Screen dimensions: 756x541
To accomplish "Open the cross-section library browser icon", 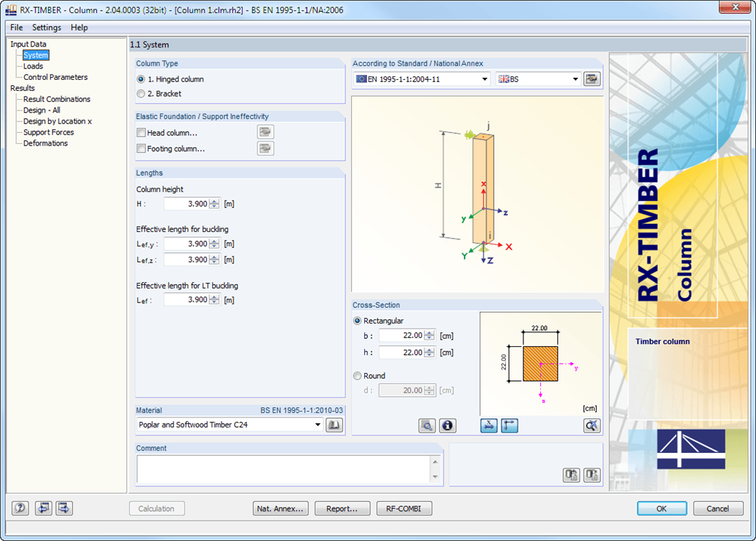I will tap(429, 425).
